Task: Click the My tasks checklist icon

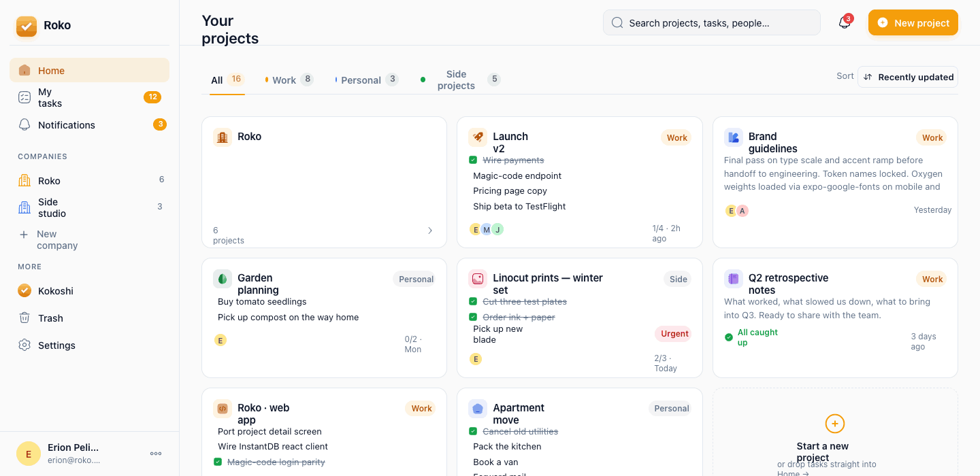Action: pos(24,97)
